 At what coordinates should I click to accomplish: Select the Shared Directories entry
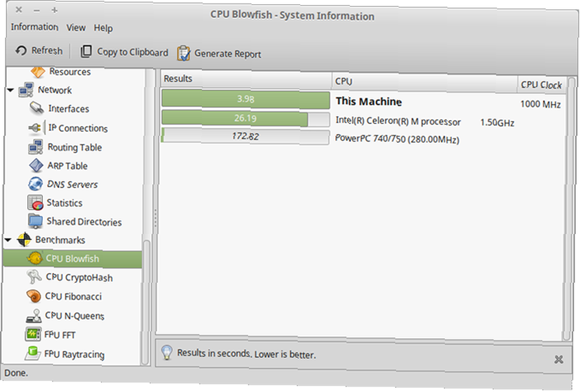point(84,222)
